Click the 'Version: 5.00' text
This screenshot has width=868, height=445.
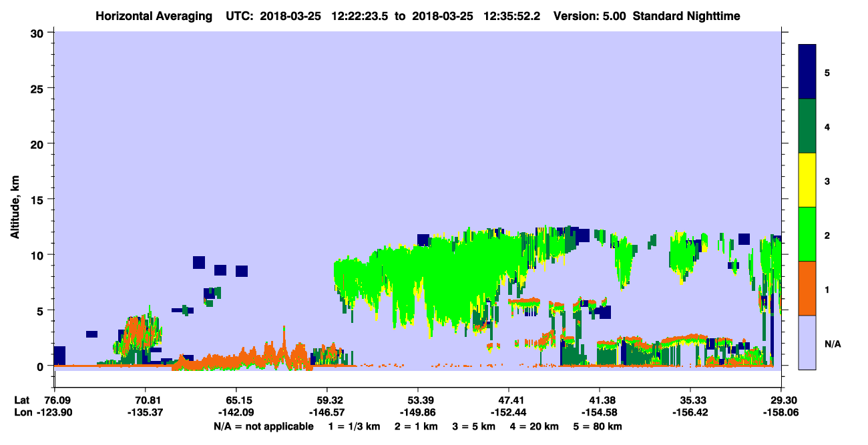590,15
